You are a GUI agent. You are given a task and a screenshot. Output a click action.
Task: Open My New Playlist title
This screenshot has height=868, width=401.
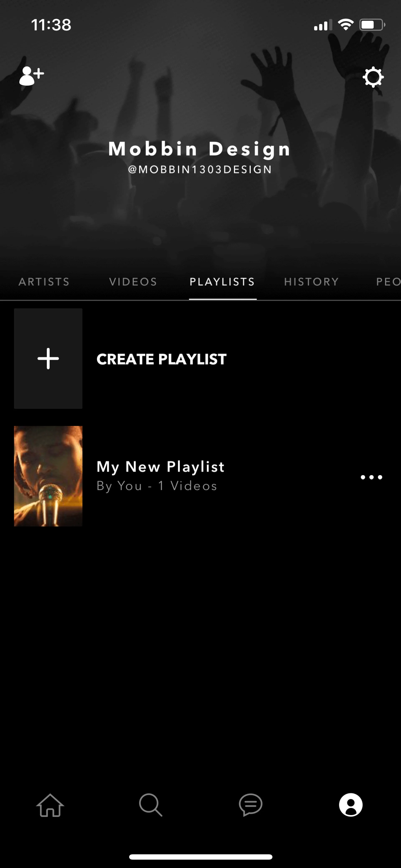pyautogui.click(x=160, y=467)
